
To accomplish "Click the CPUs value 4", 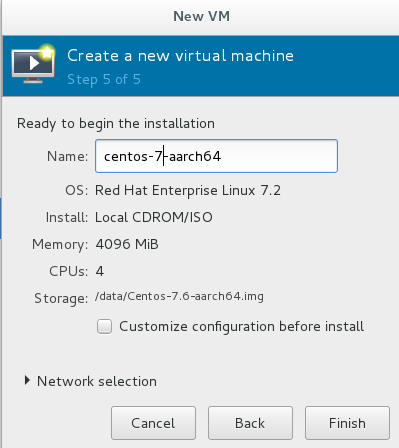I will (x=100, y=271).
